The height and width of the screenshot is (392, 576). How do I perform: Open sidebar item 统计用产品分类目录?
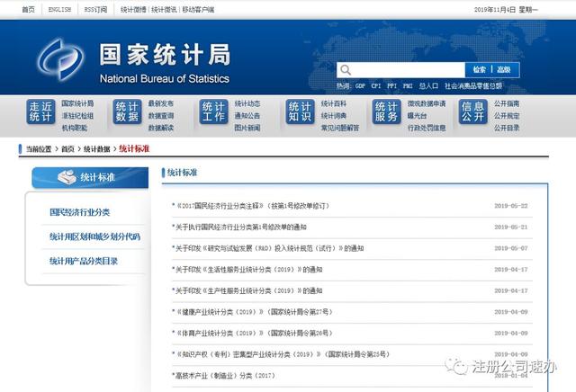[84, 262]
